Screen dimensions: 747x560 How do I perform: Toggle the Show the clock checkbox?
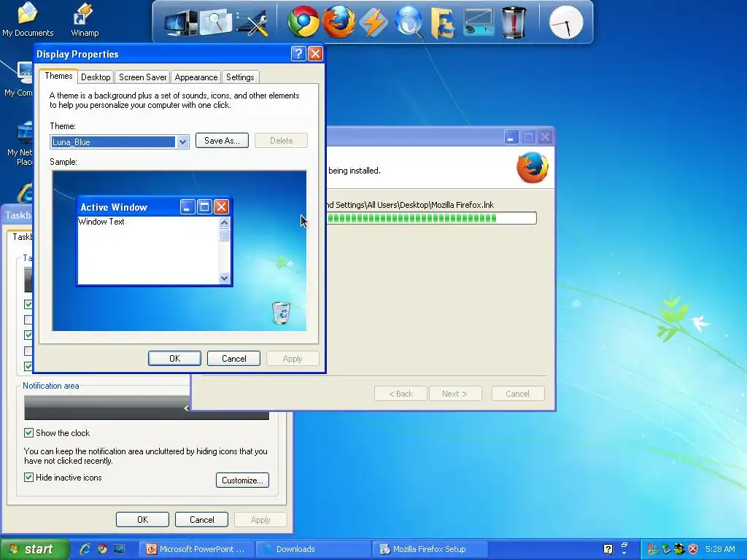pyautogui.click(x=28, y=433)
